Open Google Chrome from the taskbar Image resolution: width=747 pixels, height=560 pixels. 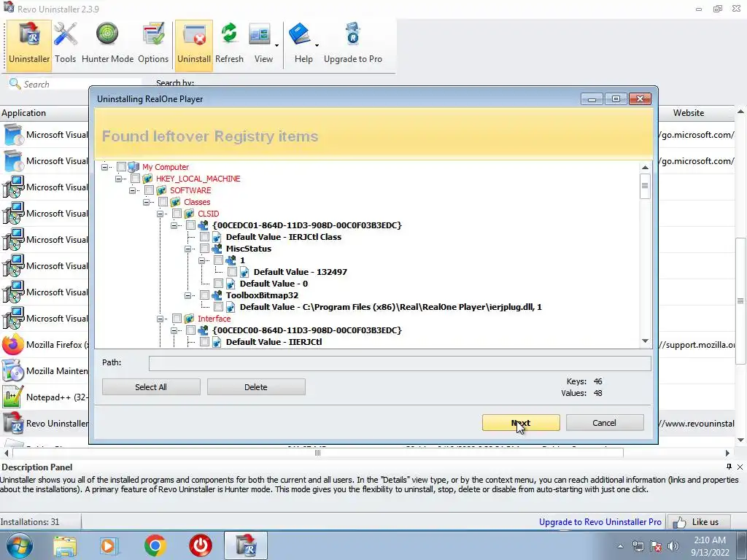(x=155, y=545)
